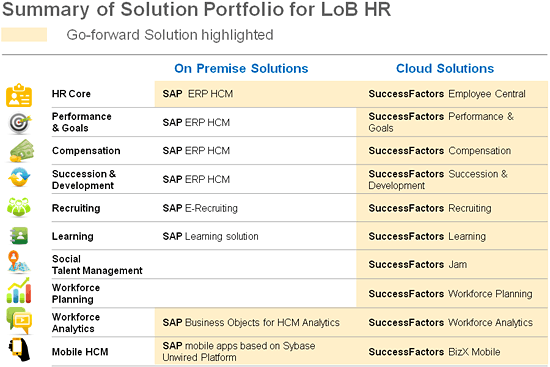550x367 pixels.
Task: Select the Cloud Solutions column header
Action: click(445, 68)
